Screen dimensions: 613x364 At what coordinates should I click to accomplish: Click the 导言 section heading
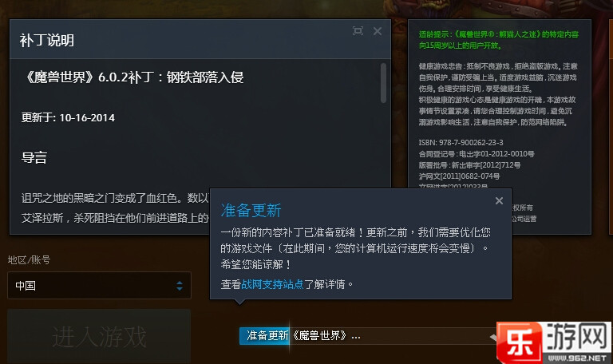click(34, 157)
